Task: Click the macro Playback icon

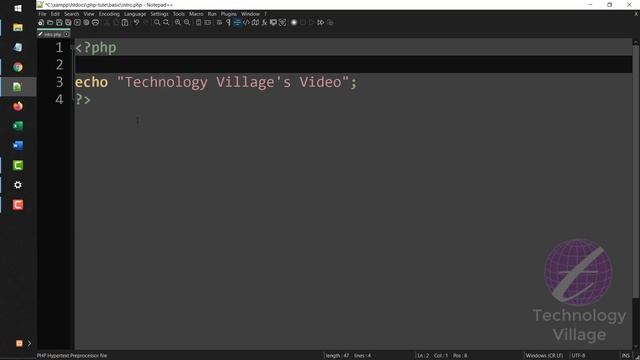Action: click(312, 22)
